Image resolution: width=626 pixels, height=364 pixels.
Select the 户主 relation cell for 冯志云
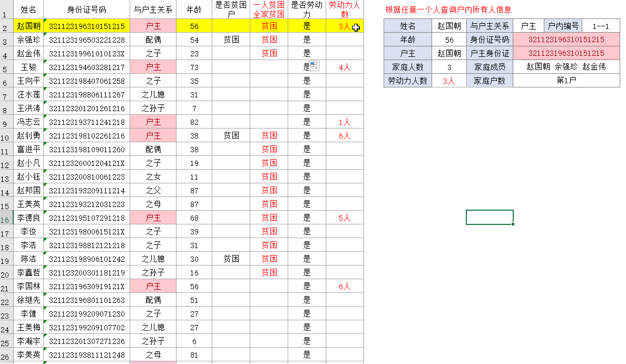pos(152,121)
